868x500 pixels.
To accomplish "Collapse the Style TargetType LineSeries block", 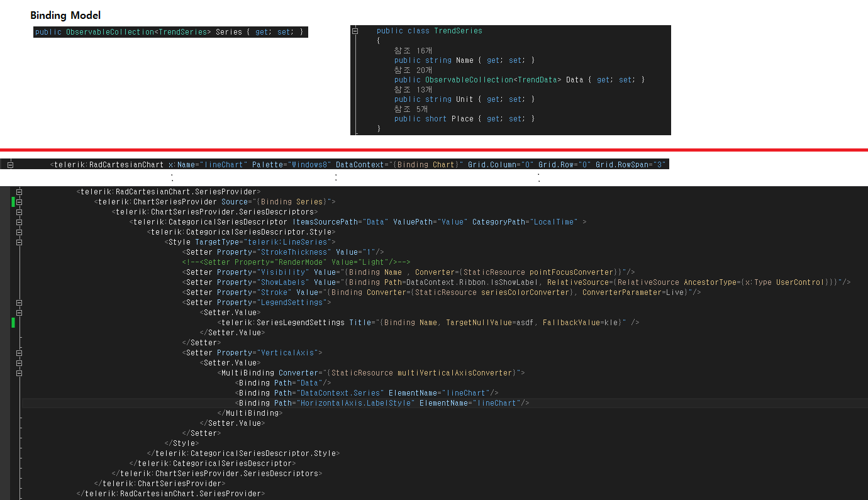I will pyautogui.click(x=19, y=242).
